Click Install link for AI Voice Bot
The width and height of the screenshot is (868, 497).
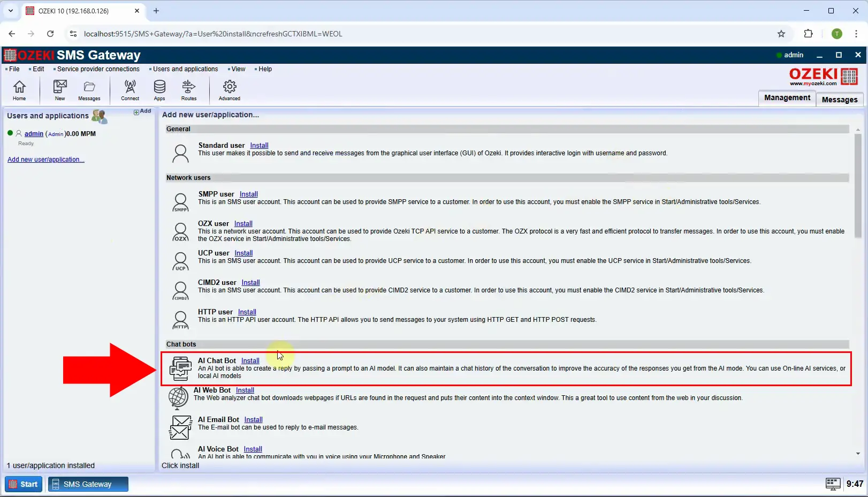click(x=253, y=449)
